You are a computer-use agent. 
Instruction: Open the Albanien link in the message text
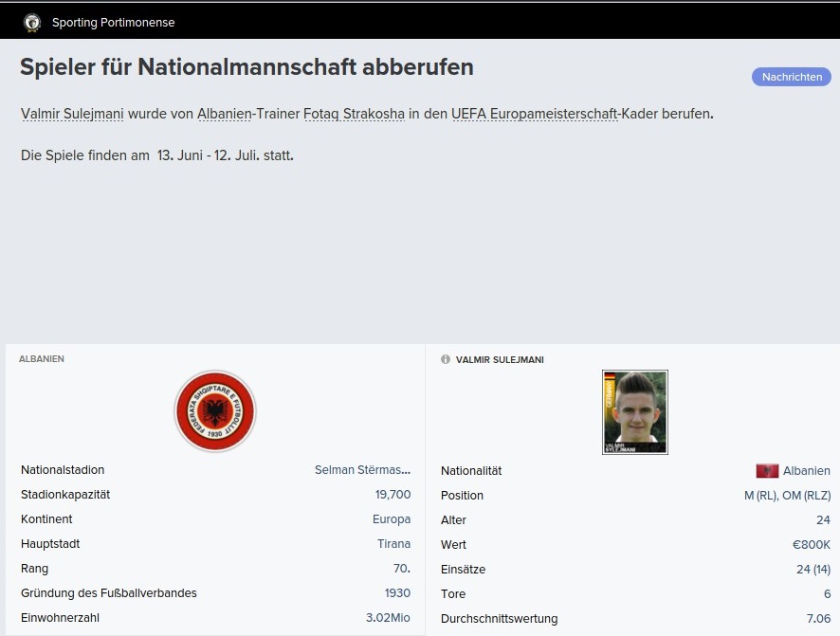tap(224, 114)
